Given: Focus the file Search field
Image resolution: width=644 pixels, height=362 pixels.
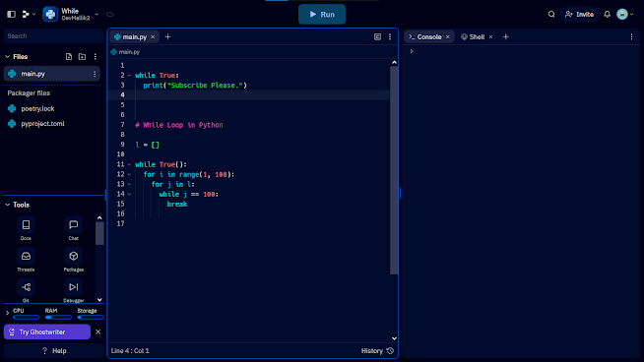Looking at the screenshot, I should 53,36.
